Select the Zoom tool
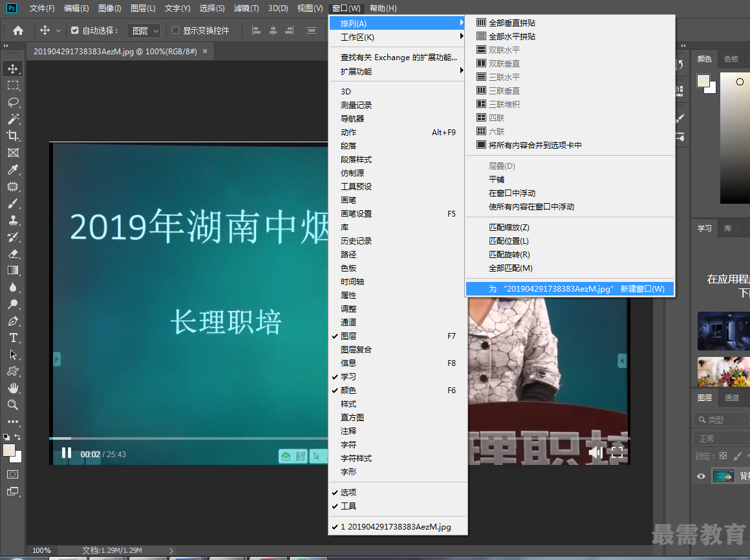750x560 pixels. pos(13,405)
